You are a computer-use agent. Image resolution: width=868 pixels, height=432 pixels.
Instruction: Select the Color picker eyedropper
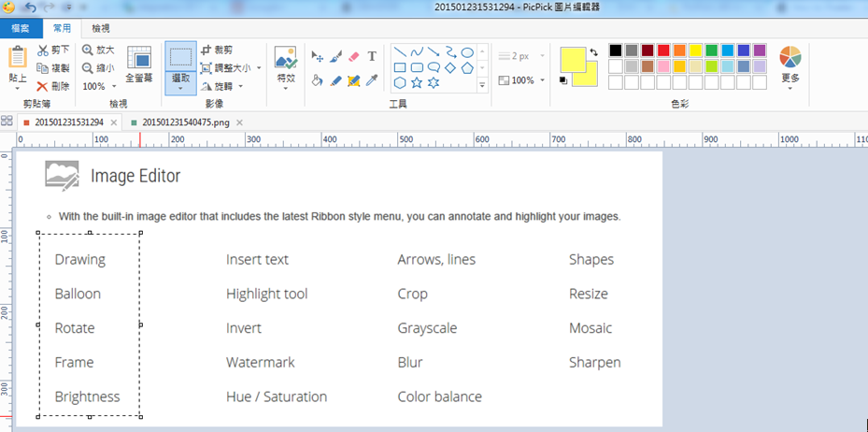click(x=372, y=80)
